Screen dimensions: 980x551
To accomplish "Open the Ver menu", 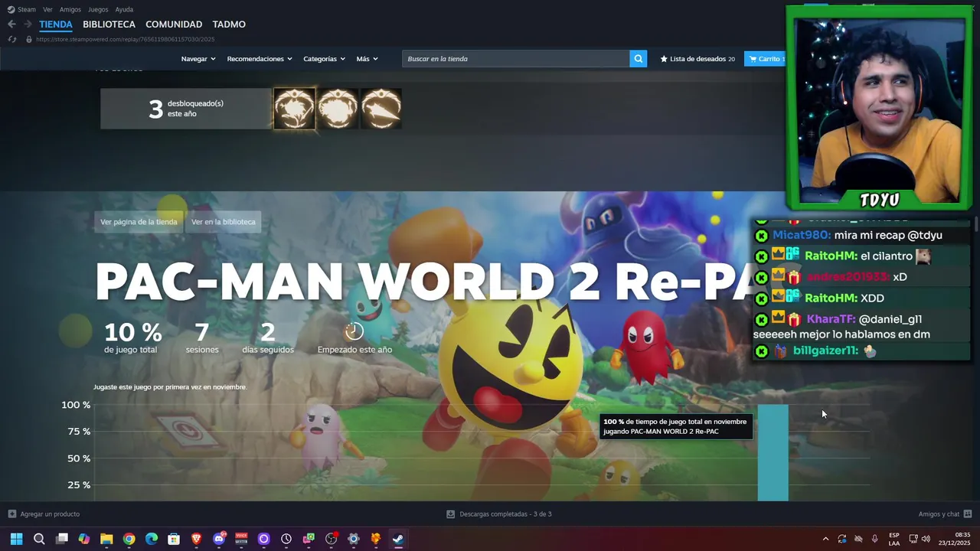I will pos(47,9).
